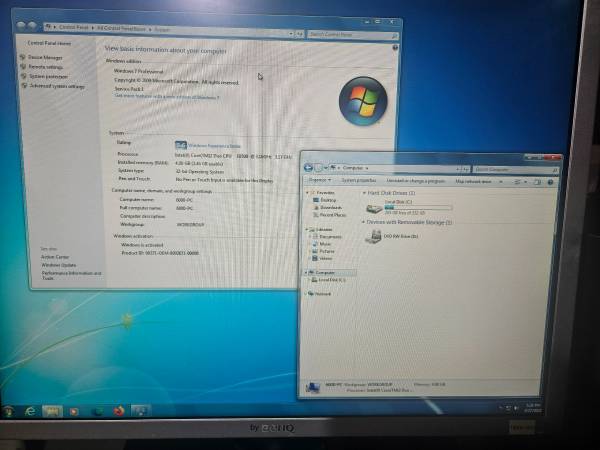This screenshot has width=600, height=450.
Task: Open Action Center under See also
Action: coord(55,257)
